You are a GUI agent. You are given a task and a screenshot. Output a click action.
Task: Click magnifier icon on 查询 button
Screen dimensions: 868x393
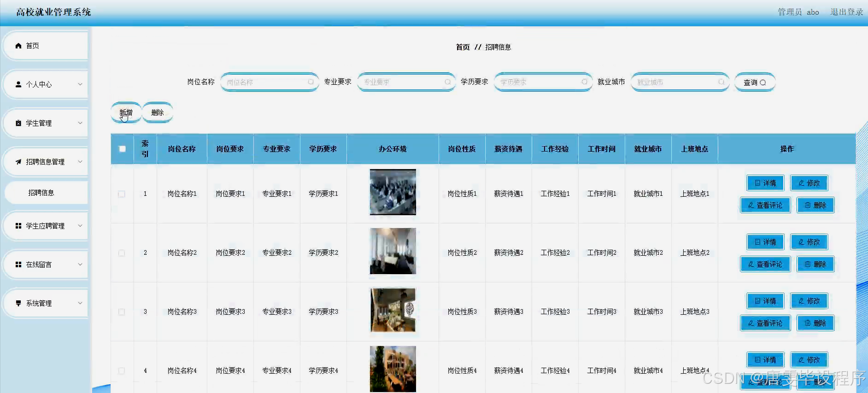click(x=763, y=82)
